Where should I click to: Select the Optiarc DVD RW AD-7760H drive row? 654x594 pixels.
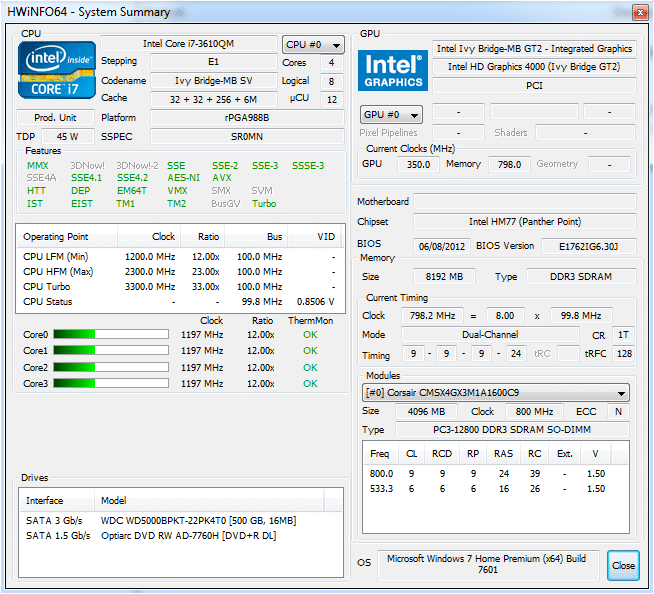tap(180, 536)
